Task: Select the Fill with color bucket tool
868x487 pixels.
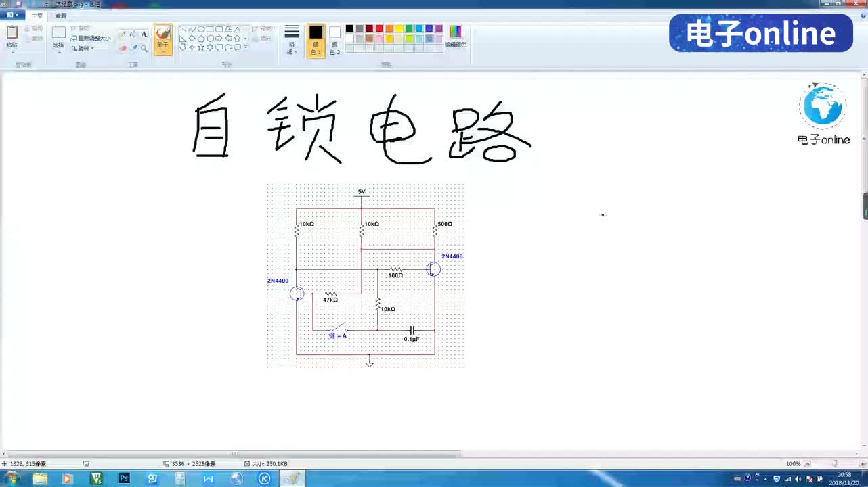Action: tap(133, 34)
